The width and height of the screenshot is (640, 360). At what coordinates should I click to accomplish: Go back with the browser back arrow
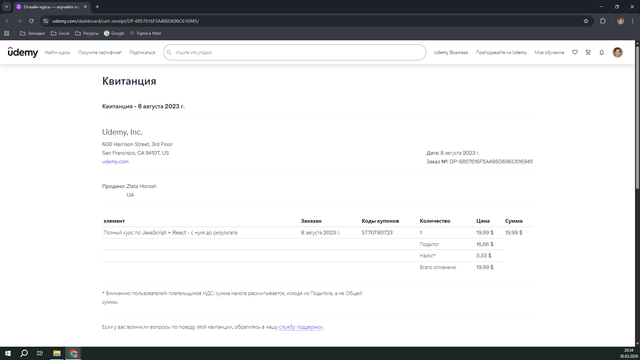(7, 21)
